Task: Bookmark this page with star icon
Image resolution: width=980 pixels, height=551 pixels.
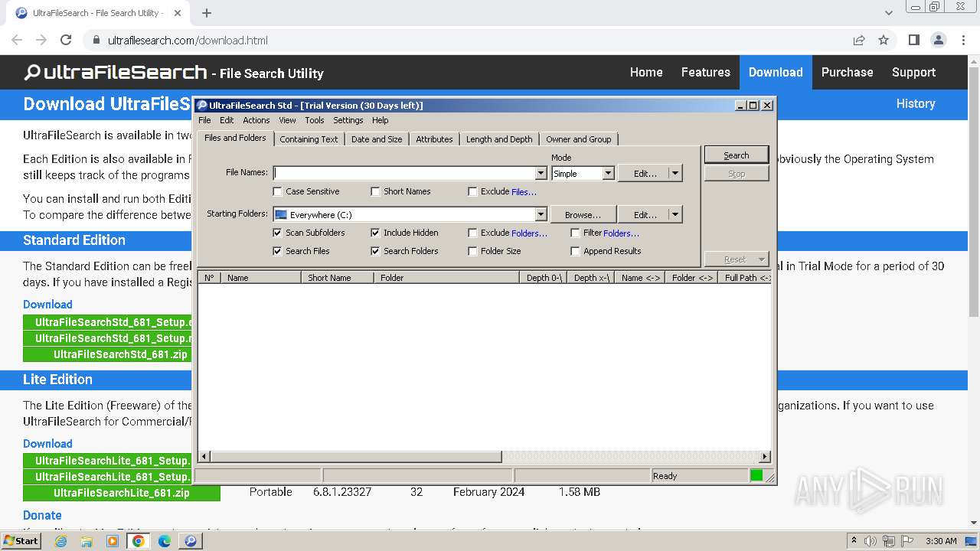Action: [x=884, y=41]
